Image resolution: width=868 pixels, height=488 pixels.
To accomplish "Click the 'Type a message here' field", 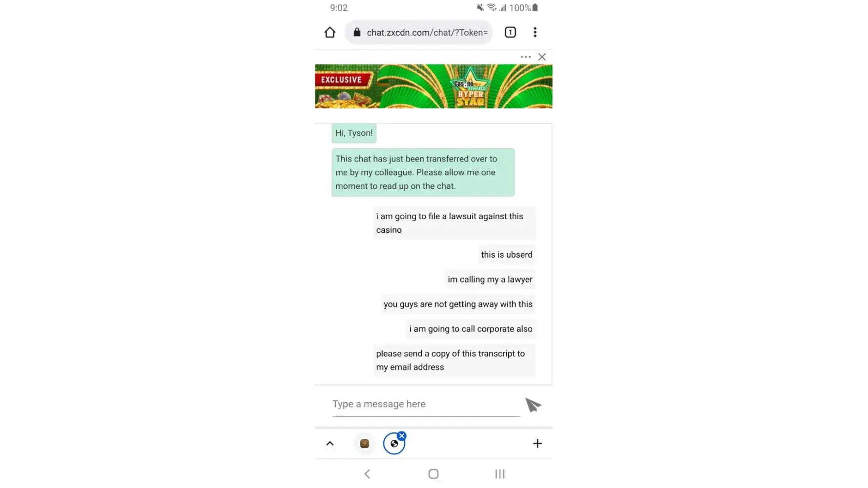I will [426, 405].
